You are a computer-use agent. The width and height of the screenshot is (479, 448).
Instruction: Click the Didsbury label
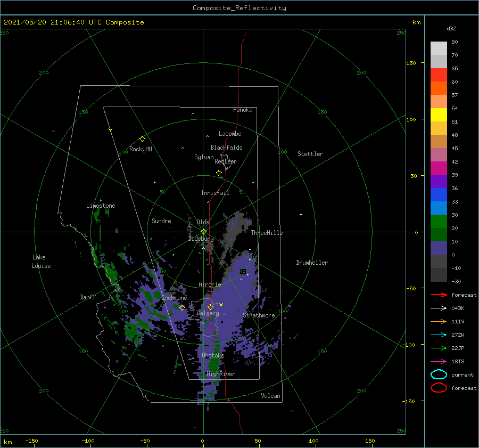point(201,239)
